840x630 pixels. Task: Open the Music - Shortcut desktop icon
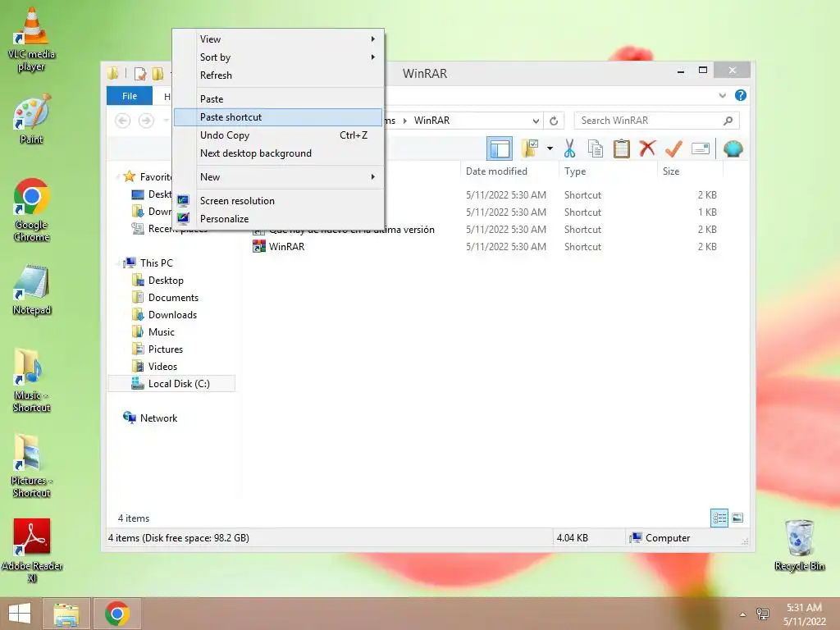pos(32,381)
